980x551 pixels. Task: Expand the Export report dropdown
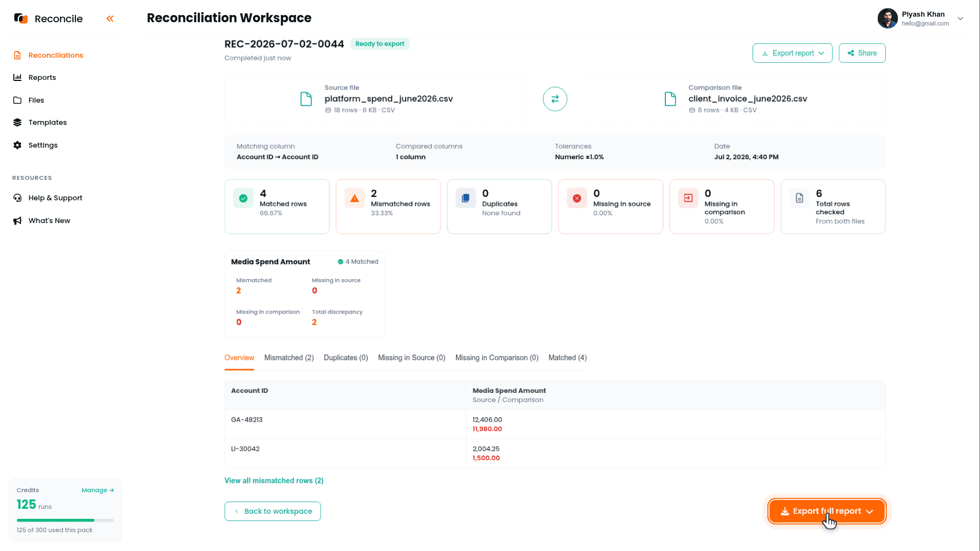pos(792,53)
